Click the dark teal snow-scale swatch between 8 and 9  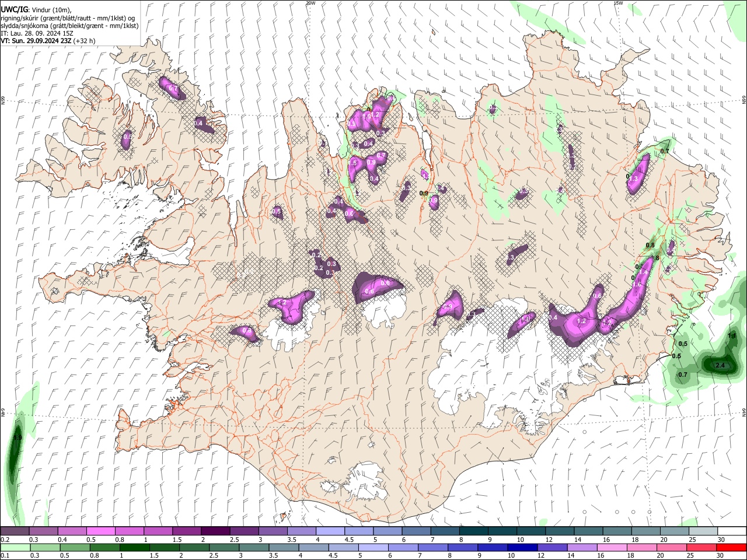pyautogui.click(x=473, y=531)
